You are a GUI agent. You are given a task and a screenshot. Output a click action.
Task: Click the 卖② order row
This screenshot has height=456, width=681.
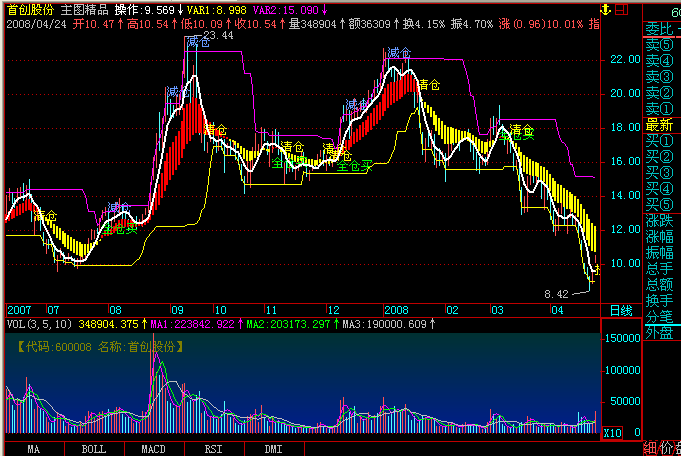pyautogui.click(x=659, y=93)
